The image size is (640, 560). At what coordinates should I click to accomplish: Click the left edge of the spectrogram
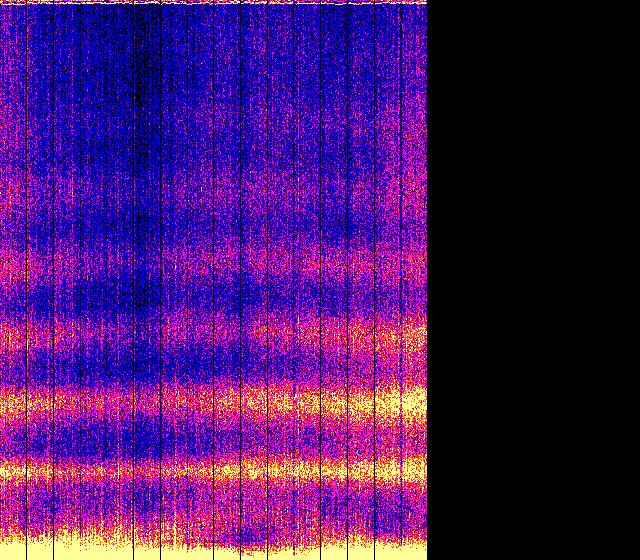pyautogui.click(x=2, y=280)
